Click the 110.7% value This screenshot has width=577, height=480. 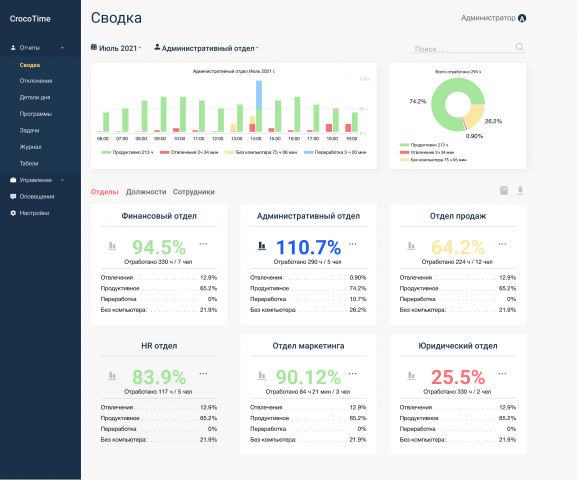click(308, 247)
